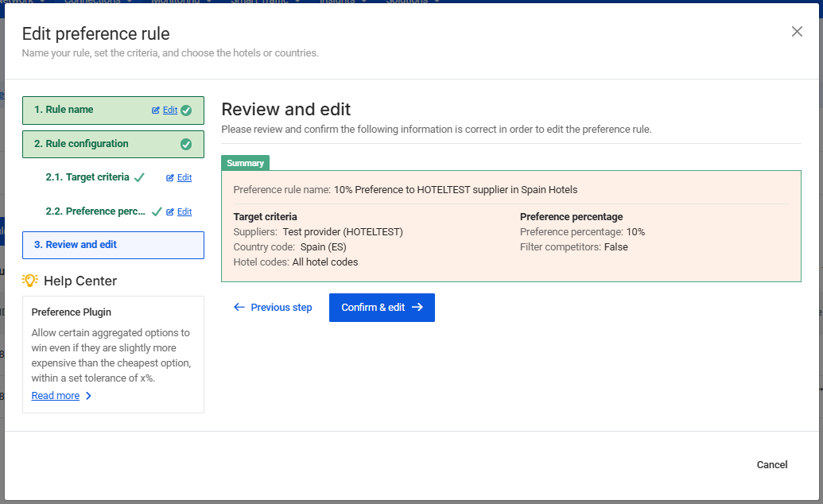Select step 2. Rule configuration
823x504 pixels.
click(x=81, y=144)
